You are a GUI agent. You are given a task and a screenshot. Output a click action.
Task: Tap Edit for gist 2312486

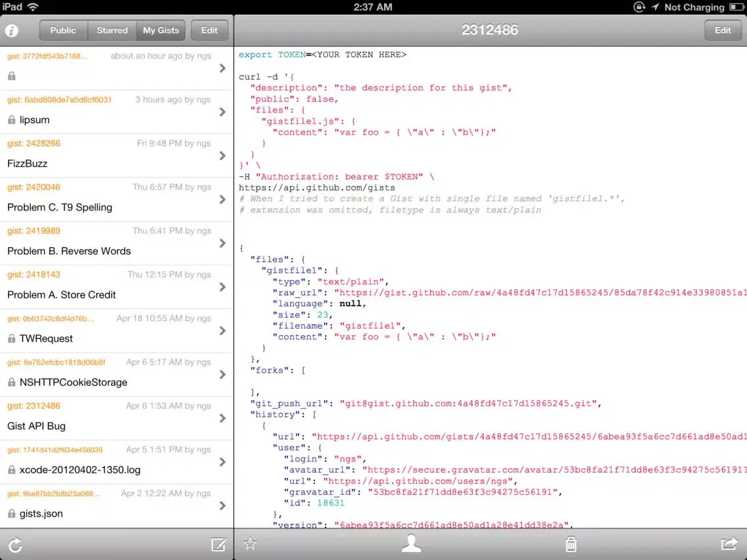(x=723, y=30)
